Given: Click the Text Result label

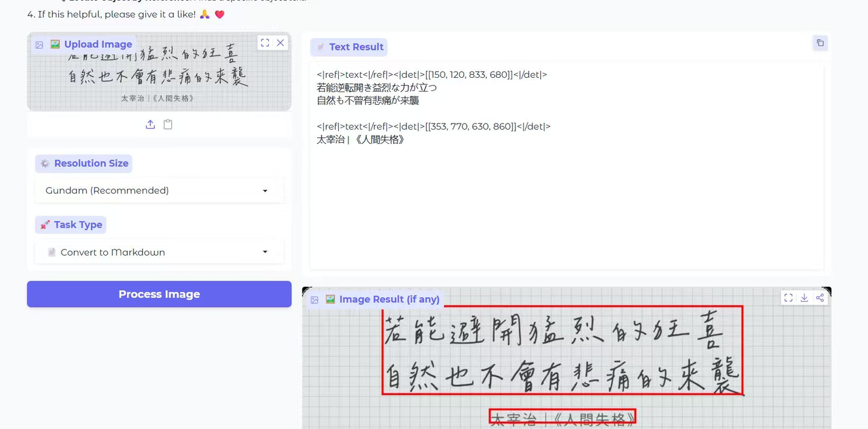Looking at the screenshot, I should (349, 47).
